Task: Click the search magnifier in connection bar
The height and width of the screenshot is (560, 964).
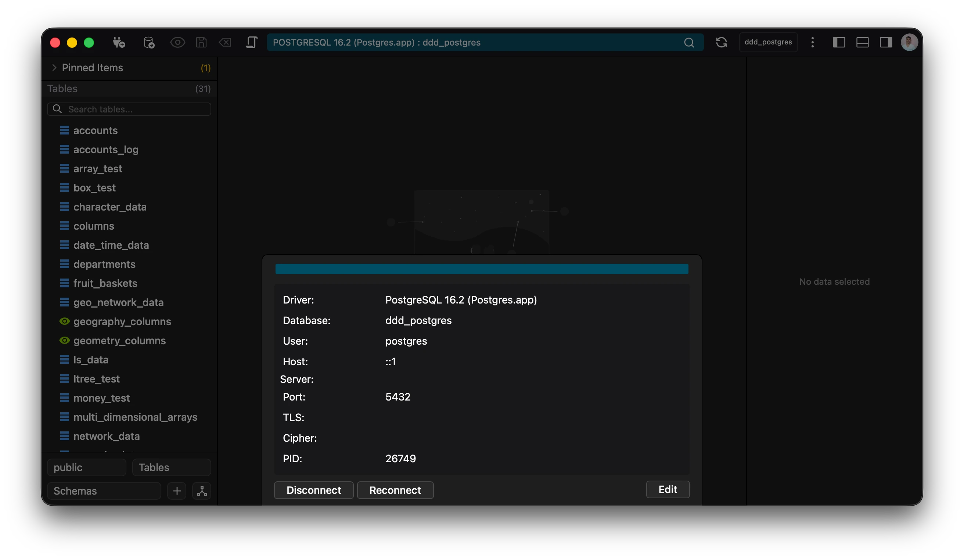Action: 688,43
